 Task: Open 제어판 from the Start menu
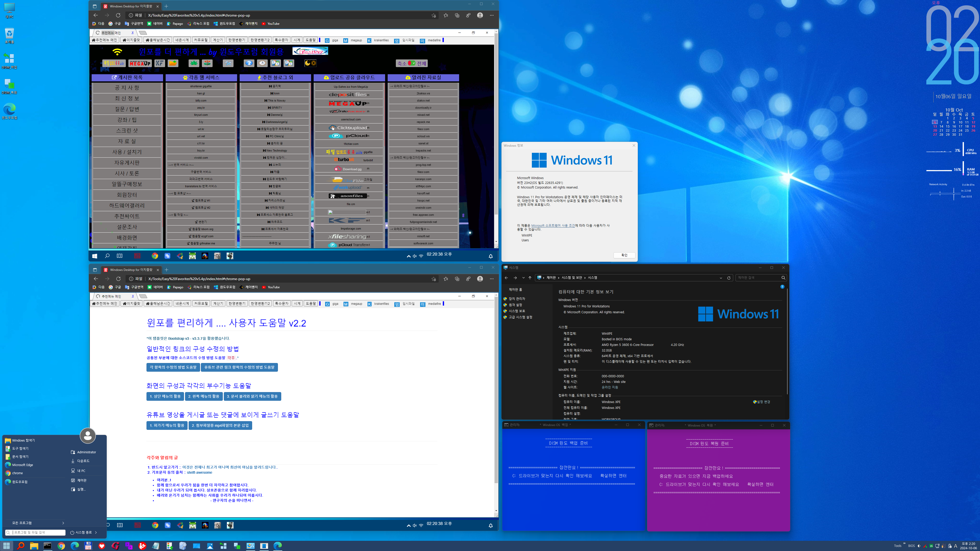(x=82, y=480)
